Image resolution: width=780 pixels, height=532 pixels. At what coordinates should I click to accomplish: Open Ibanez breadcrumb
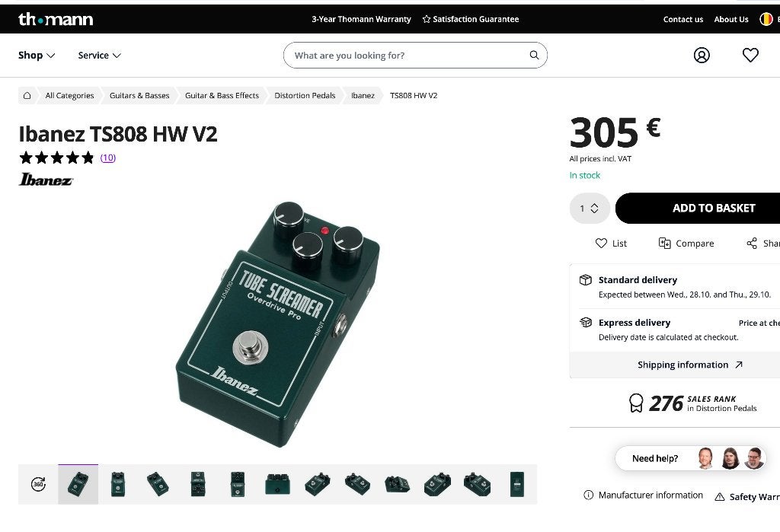tap(363, 95)
